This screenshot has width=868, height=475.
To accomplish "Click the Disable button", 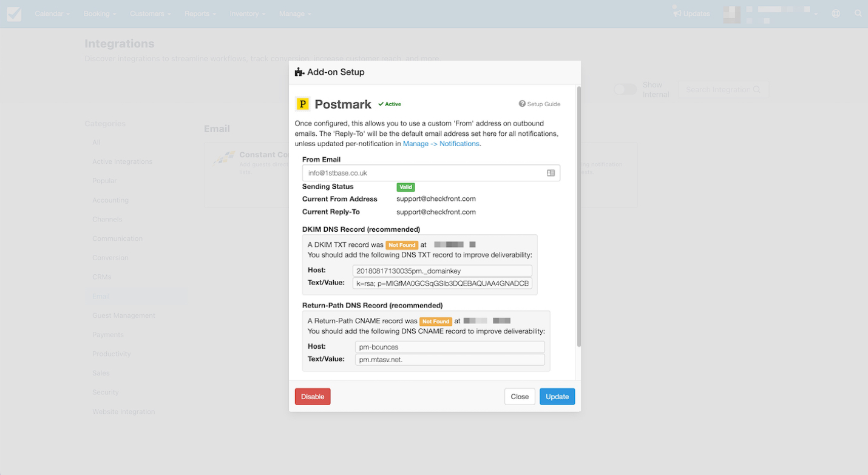I will (x=313, y=397).
